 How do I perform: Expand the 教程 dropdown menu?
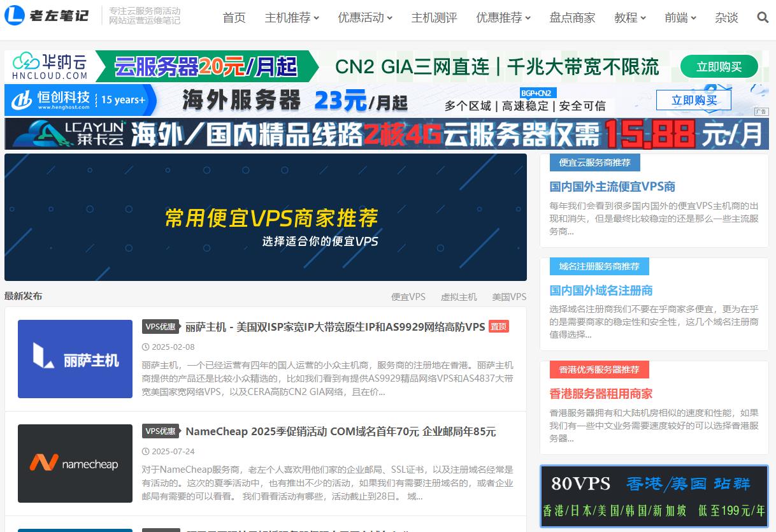630,18
